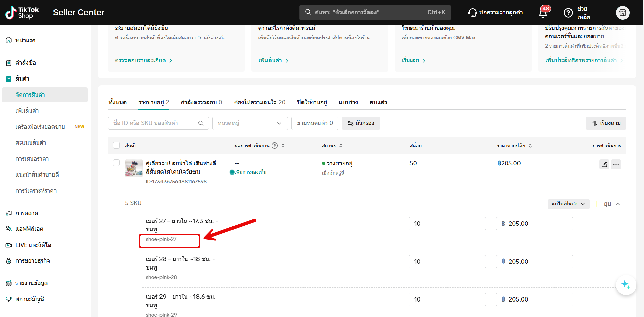Switch to the ต้องให้ความสนใจ 20 tab
This screenshot has height=317, width=644.
point(259,102)
